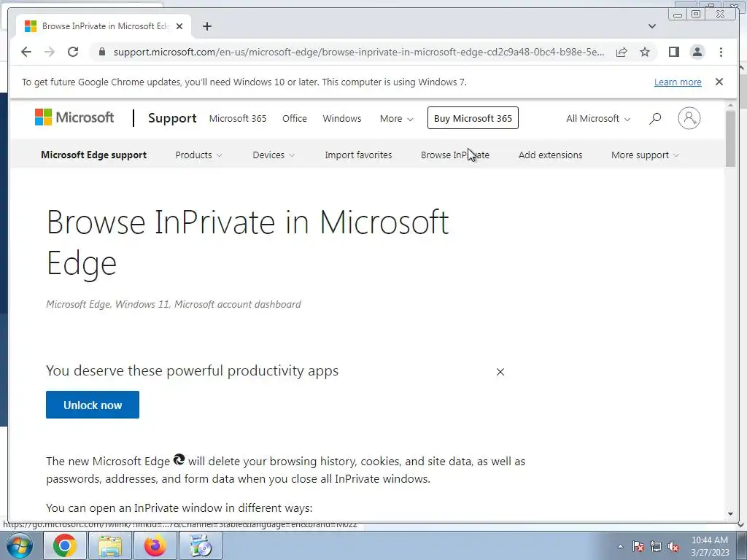Click Buy Microsoft 365 button

pos(473,118)
